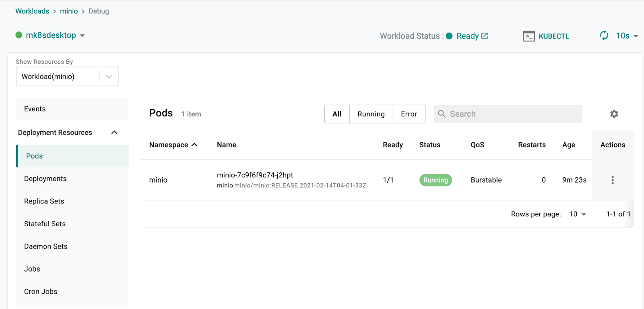Open the mk8sdesktop cluster dropdown
The image size is (644, 309).
82,35
